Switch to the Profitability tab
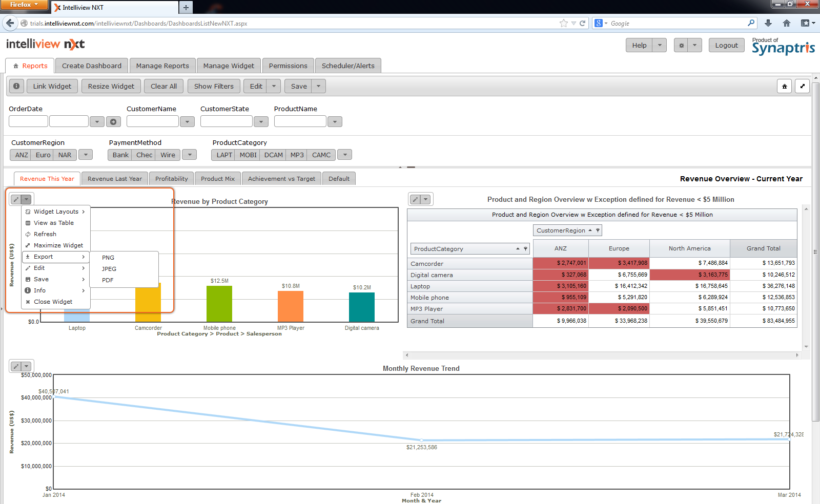This screenshot has width=820, height=504. pyautogui.click(x=171, y=179)
